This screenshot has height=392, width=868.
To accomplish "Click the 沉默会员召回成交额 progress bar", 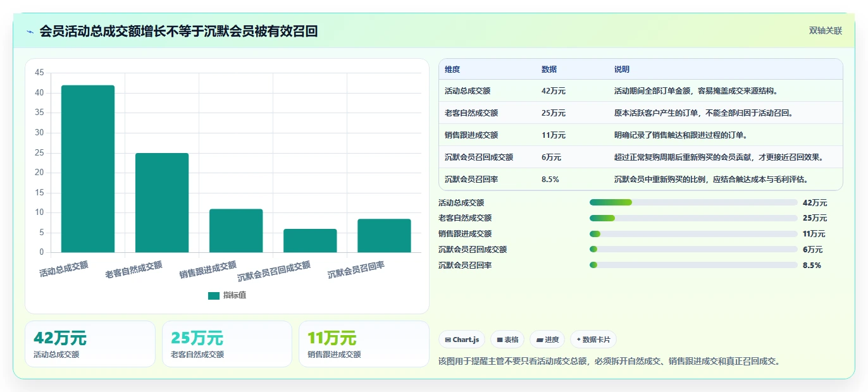I will click(x=693, y=250).
